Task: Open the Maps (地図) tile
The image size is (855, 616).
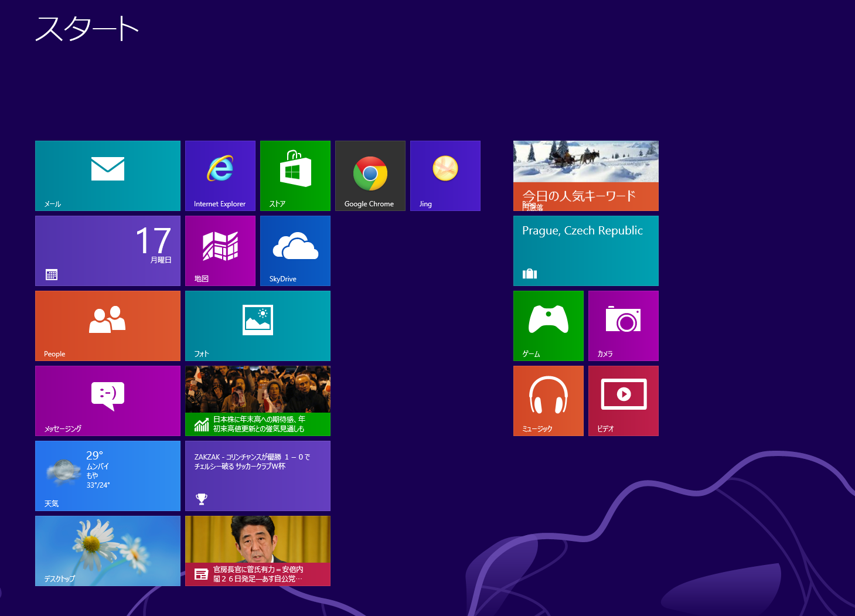Action: pyautogui.click(x=220, y=251)
